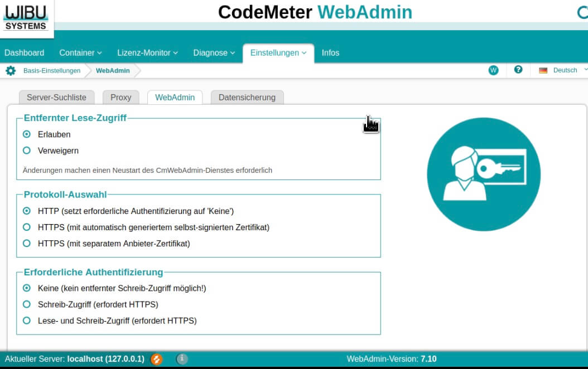This screenshot has width=588, height=369.
Task: Open the Infos page
Action: (x=330, y=53)
